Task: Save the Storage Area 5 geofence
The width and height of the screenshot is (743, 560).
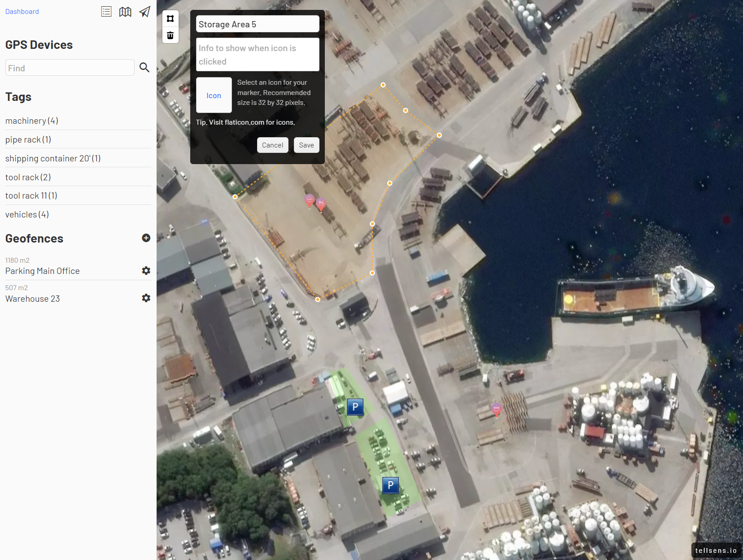Action: coord(306,145)
